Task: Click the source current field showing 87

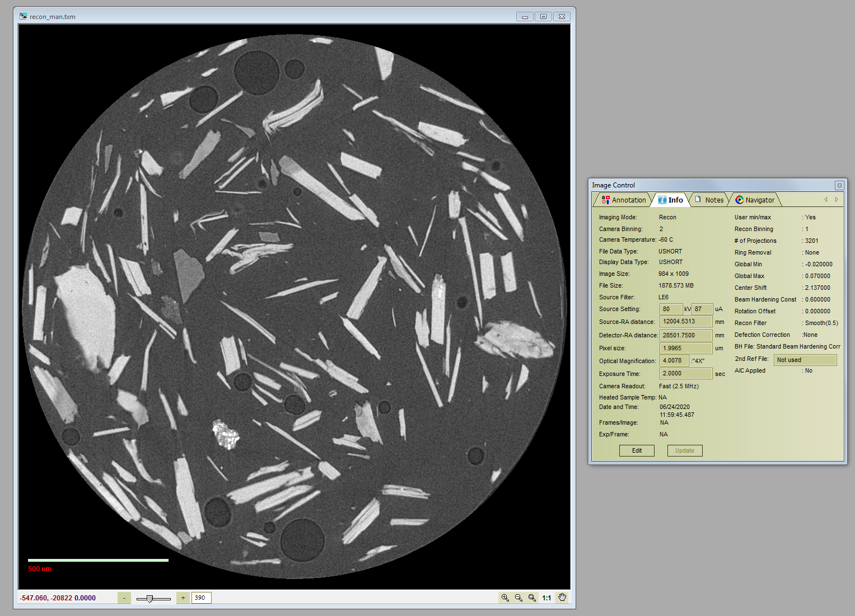Action: (x=702, y=309)
